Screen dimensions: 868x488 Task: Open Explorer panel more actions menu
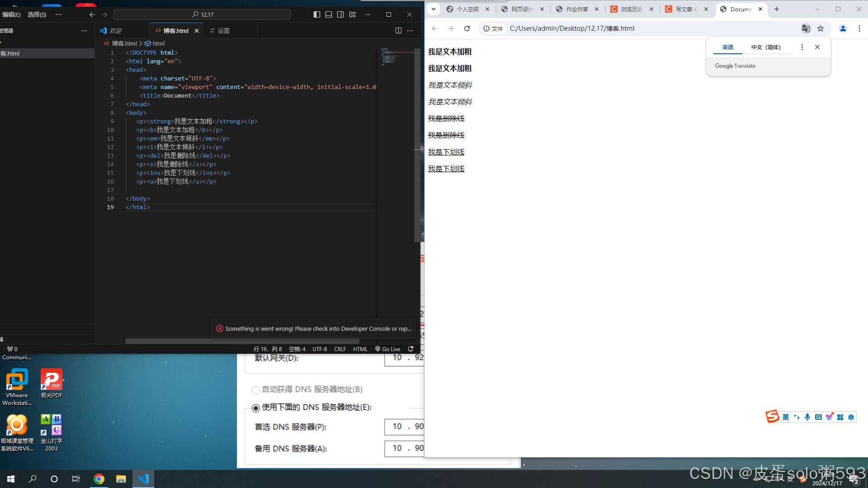pos(84,31)
